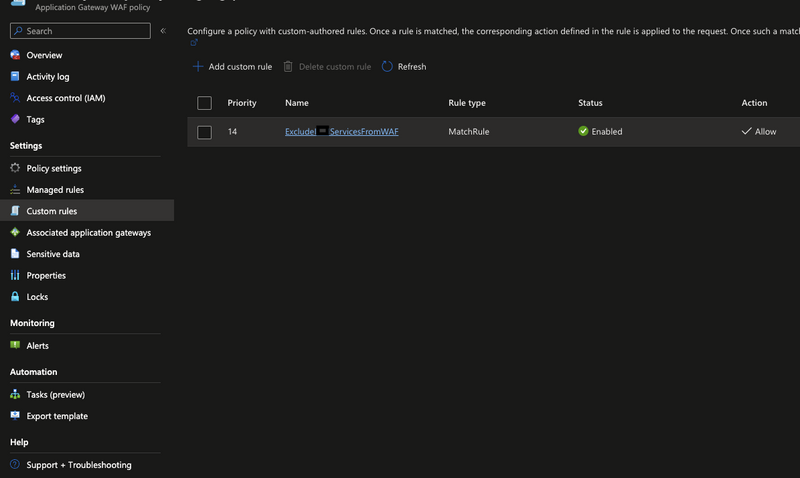This screenshot has height=478, width=800.
Task: Click the Export template icon
Action: click(x=15, y=416)
